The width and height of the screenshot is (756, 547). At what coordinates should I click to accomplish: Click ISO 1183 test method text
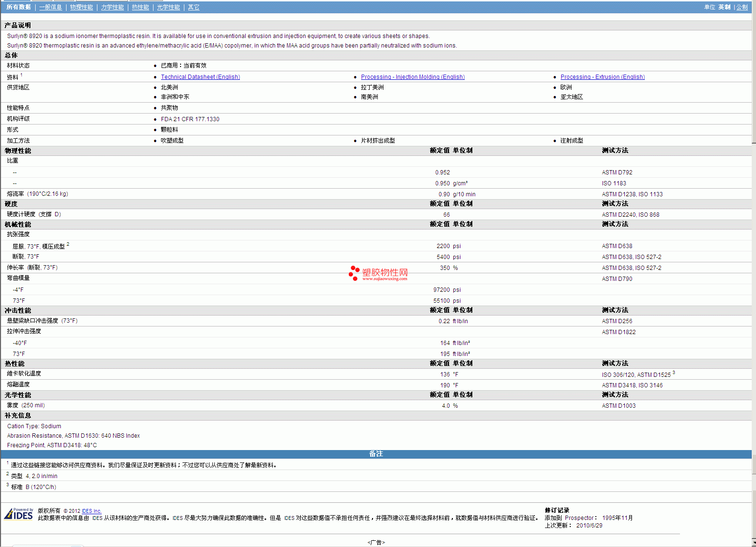[x=614, y=183]
